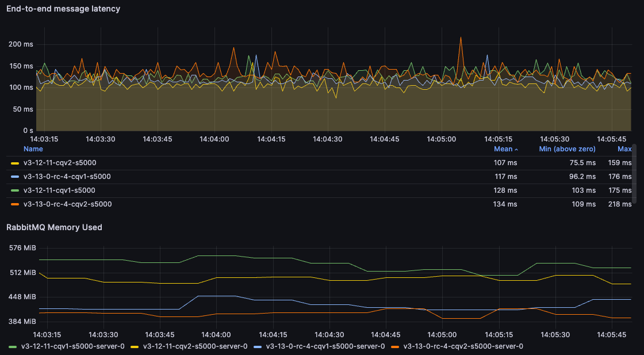Click the green legend icon for v3-12-11-cqv1-s5000-server-0
The image size is (644, 355).
12,347
